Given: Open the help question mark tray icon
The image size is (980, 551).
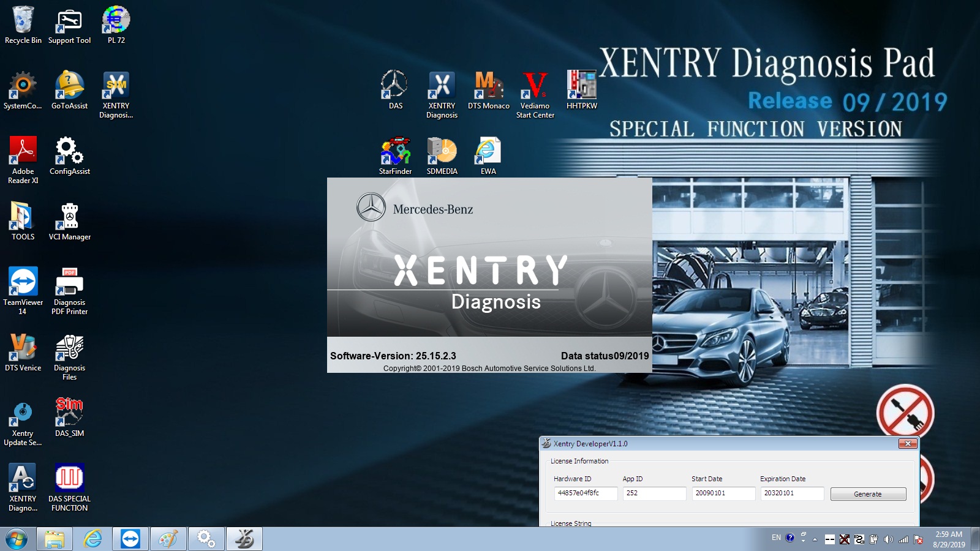Looking at the screenshot, I should [790, 538].
